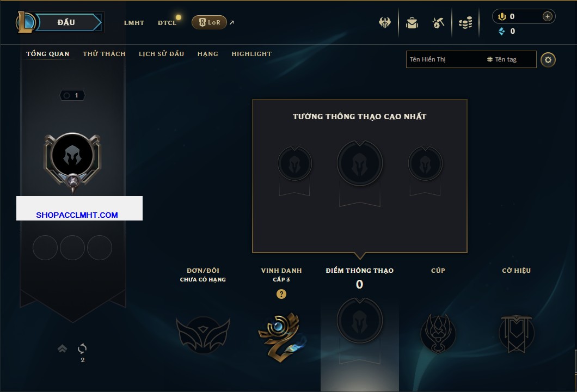Select the CỜ HIỆU banner emblem
The image size is (577, 392).
(516, 334)
